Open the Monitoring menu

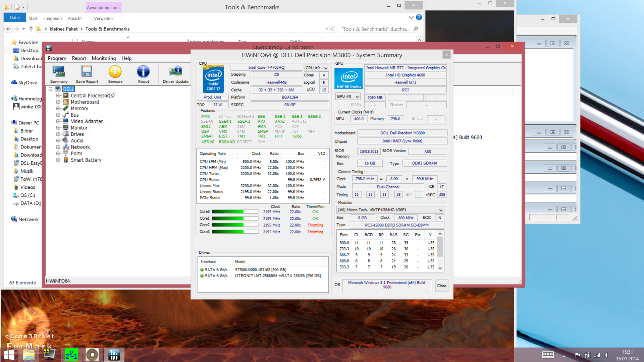104,58
